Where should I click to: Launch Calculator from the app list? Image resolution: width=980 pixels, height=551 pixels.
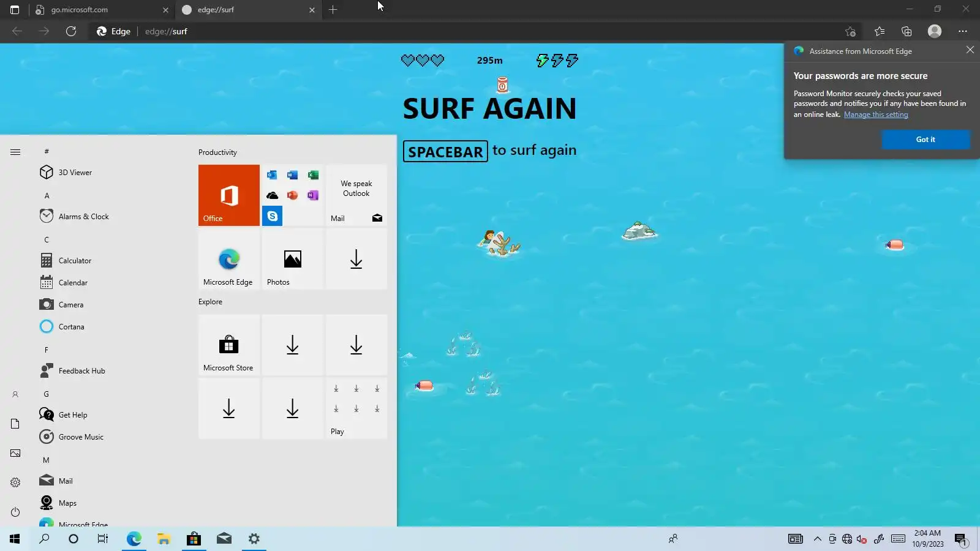pos(111,261)
